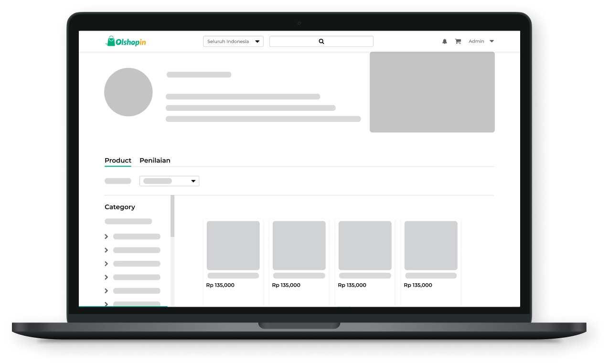The image size is (609, 364).
Task: Expand the first category chevron
Action: click(107, 236)
